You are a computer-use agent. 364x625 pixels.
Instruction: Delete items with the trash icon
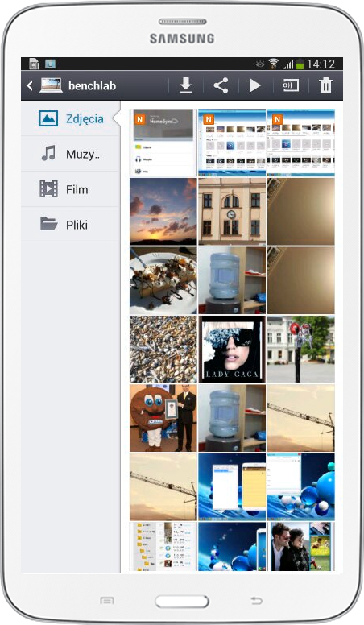(x=325, y=85)
